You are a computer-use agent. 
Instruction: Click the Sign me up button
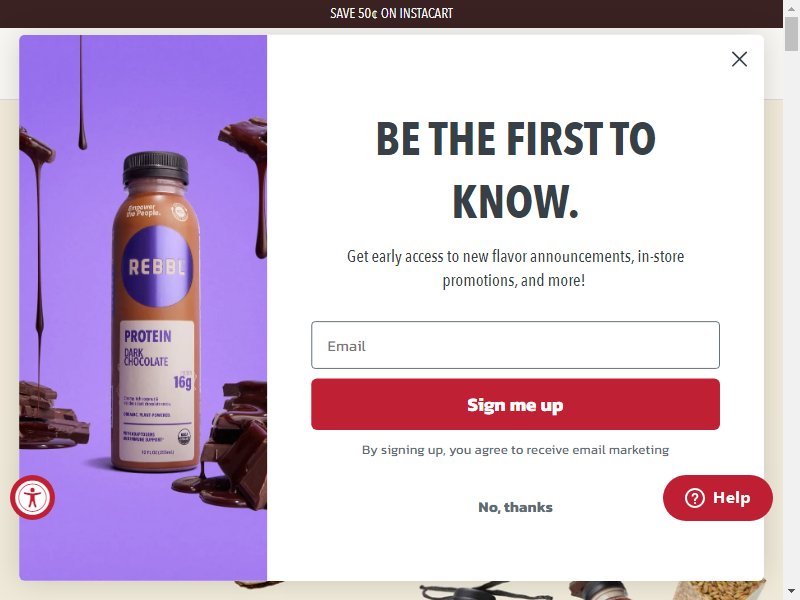(x=515, y=404)
